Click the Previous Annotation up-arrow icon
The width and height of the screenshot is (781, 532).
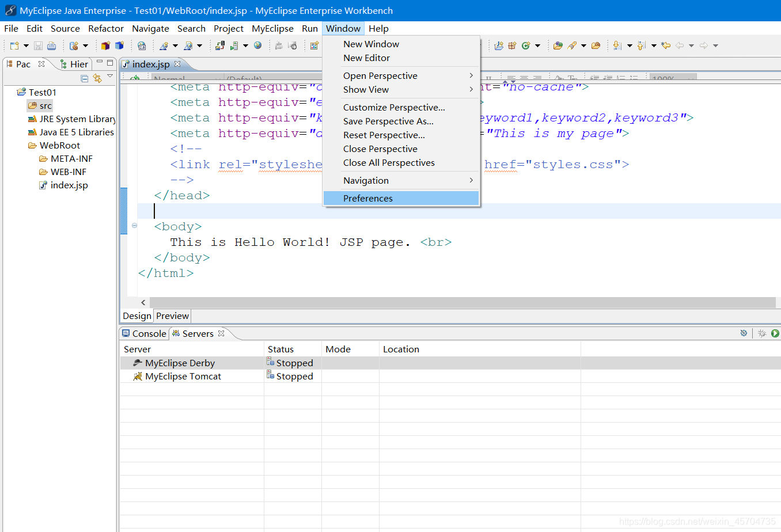[642, 45]
